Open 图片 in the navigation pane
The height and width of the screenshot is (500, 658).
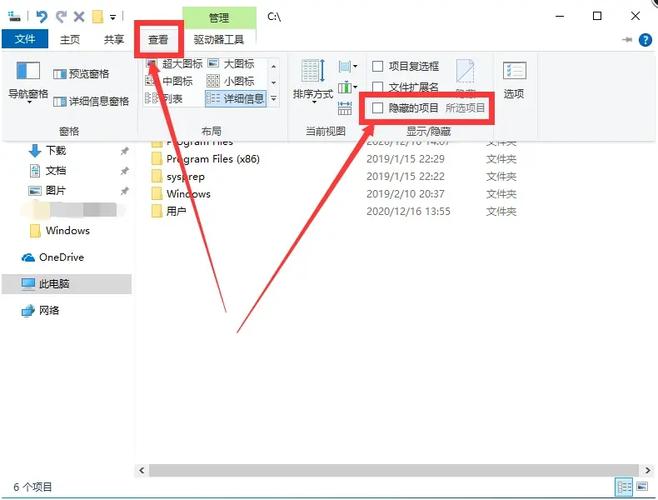pyautogui.click(x=47, y=191)
